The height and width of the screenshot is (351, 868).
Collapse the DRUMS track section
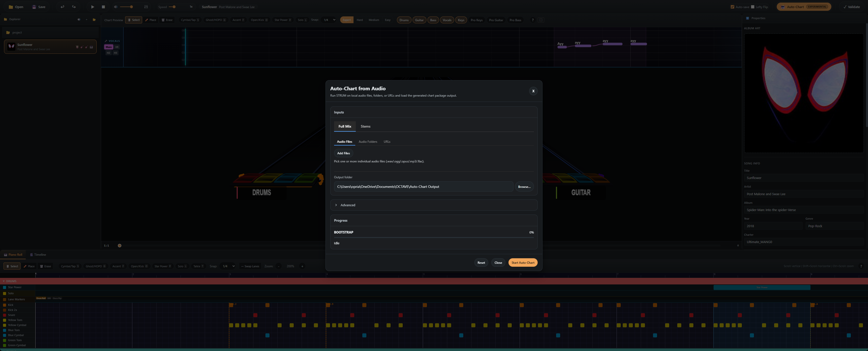pyautogui.click(x=4, y=281)
